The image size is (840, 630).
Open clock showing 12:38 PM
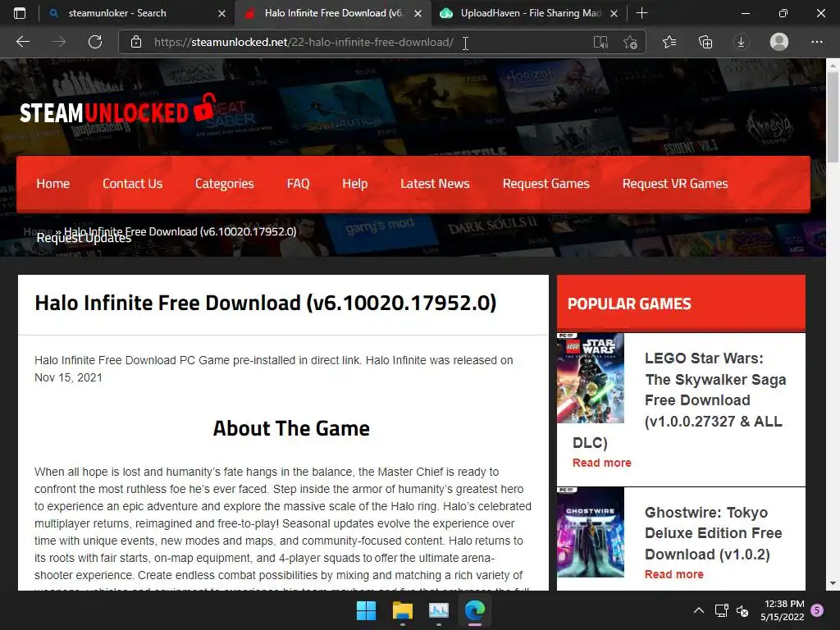coord(782,610)
